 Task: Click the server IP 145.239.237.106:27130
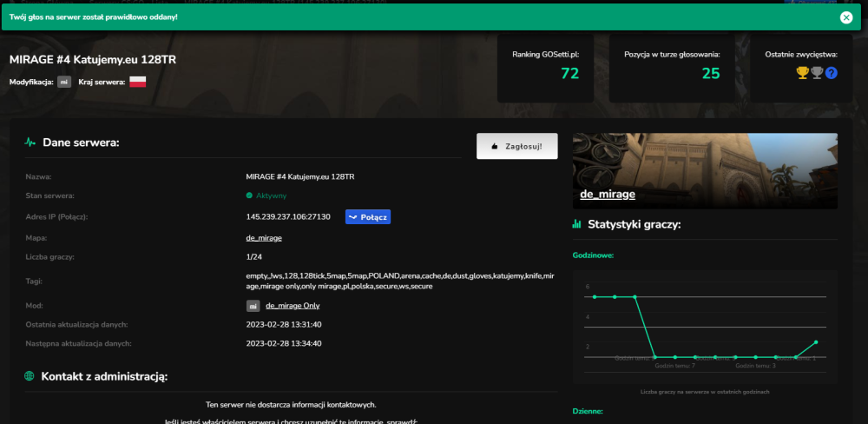click(288, 216)
